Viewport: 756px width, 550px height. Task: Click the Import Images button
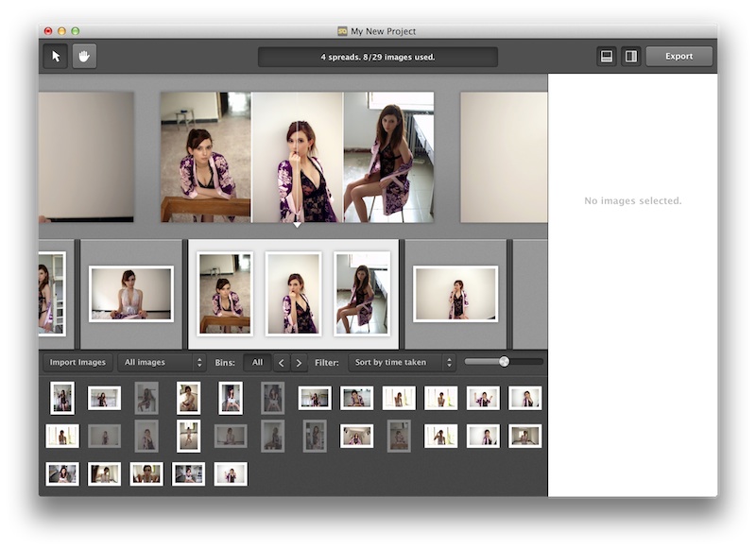coord(77,362)
